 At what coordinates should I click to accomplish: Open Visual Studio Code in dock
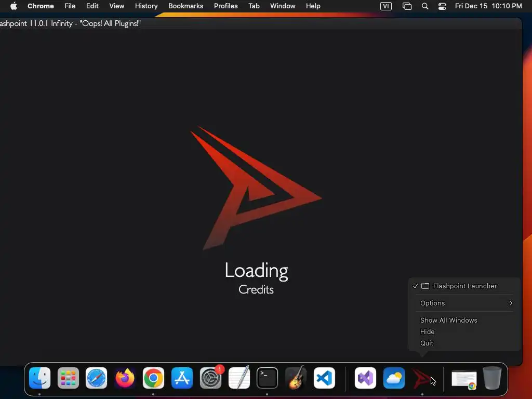coord(324,378)
